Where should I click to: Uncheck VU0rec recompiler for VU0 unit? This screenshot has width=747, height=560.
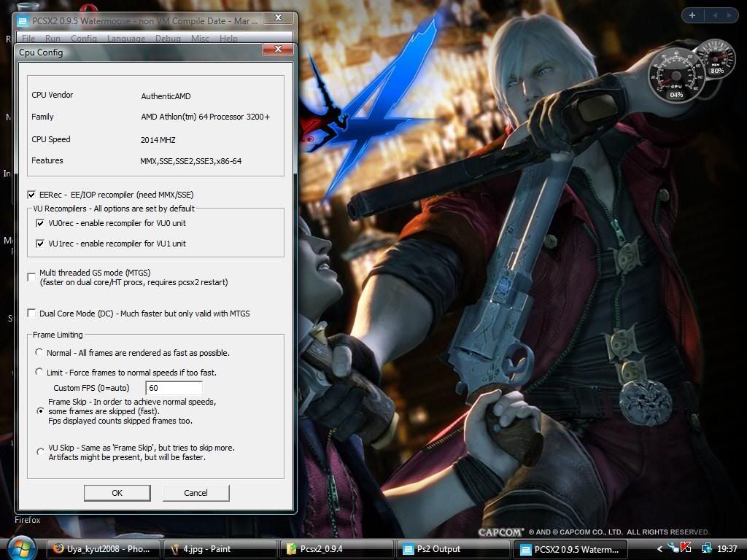[40, 223]
